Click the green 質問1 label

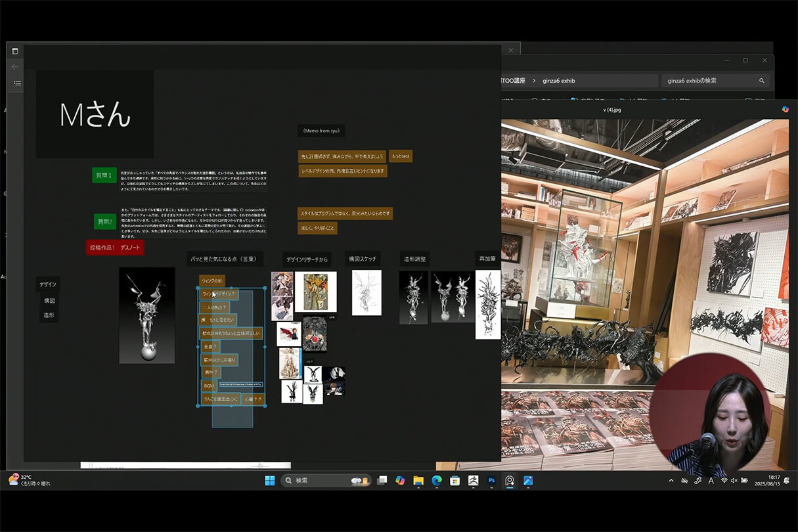(104, 175)
